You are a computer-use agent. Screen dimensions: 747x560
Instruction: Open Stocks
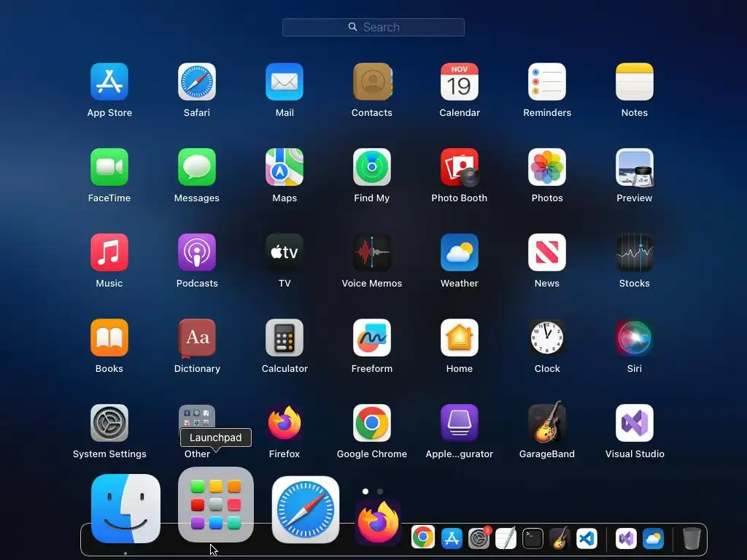click(635, 252)
